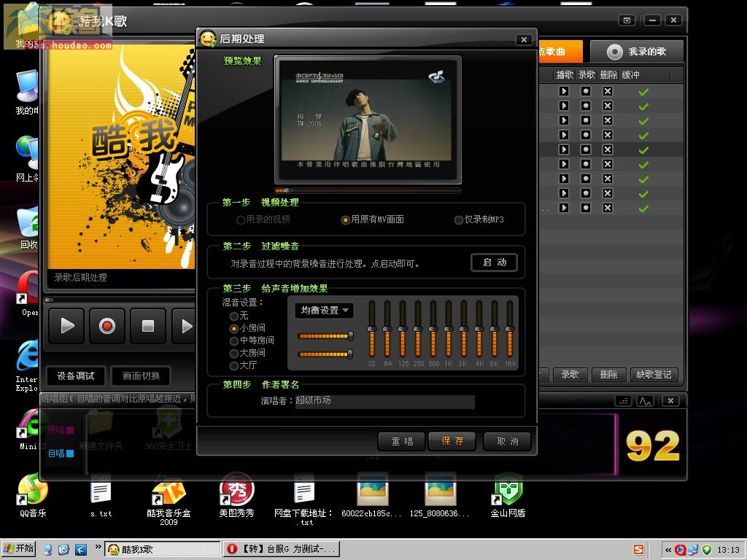This screenshot has height=560, width=747.
Task: Select reverb option 大房间
Action: [x=247, y=353]
